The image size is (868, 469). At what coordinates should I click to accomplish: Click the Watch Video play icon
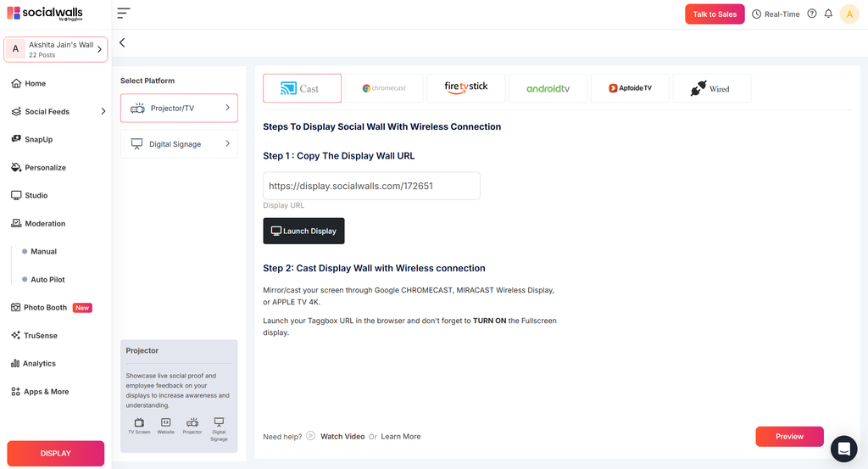click(310, 436)
